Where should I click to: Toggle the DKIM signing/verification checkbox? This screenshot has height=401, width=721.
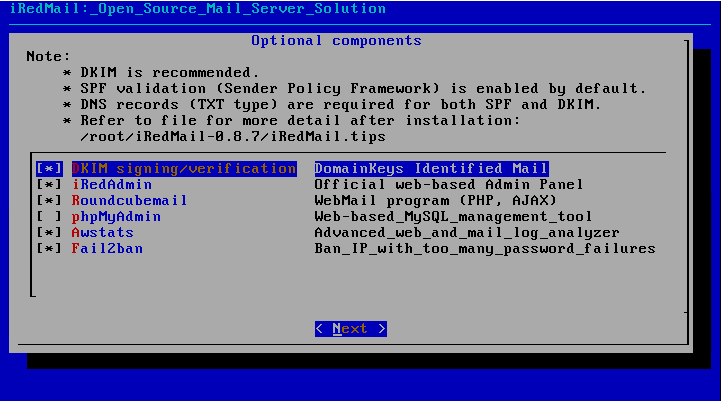point(49,169)
